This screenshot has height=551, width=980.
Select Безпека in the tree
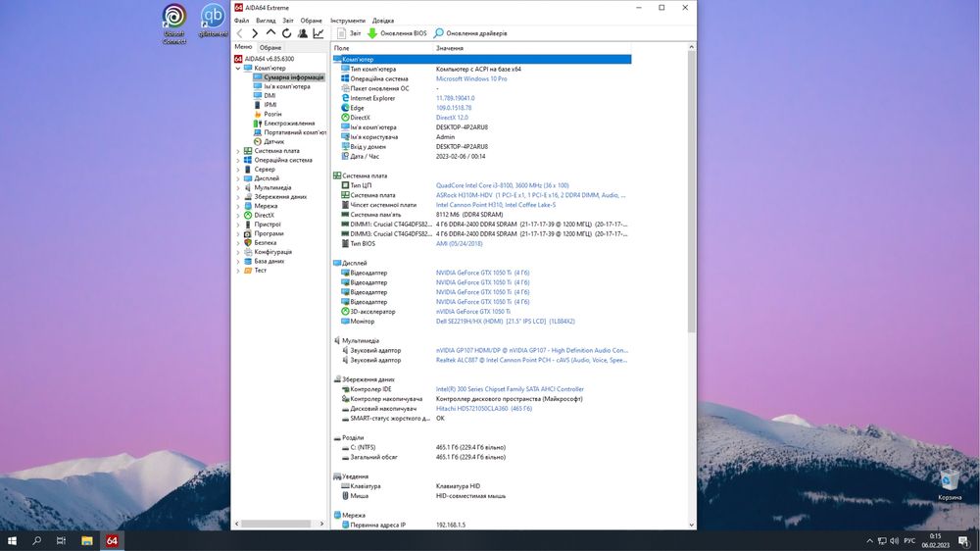[x=260, y=243]
